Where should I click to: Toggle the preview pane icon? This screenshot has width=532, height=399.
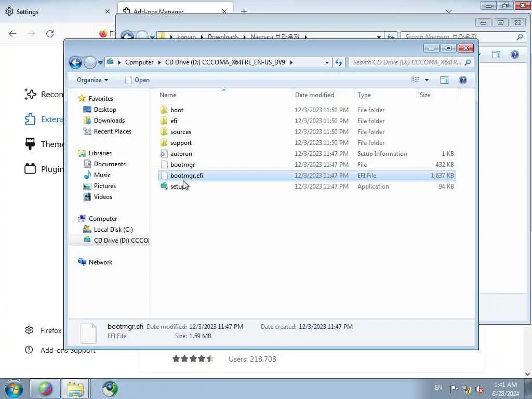coord(444,80)
